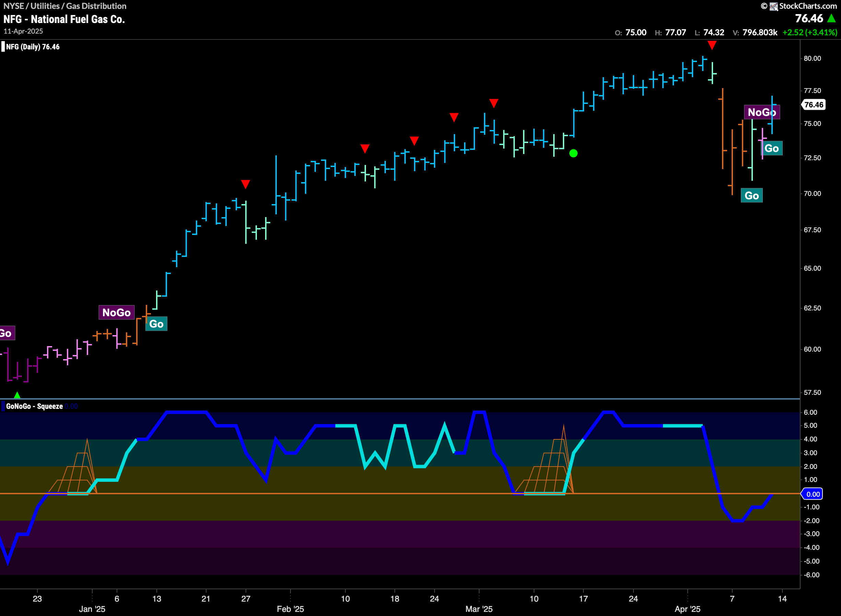Click the purple NoGo label near April bars

[761, 112]
